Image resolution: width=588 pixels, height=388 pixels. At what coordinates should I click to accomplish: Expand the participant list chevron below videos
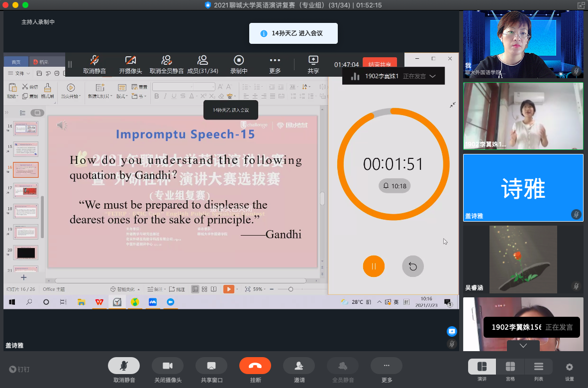[523, 346]
